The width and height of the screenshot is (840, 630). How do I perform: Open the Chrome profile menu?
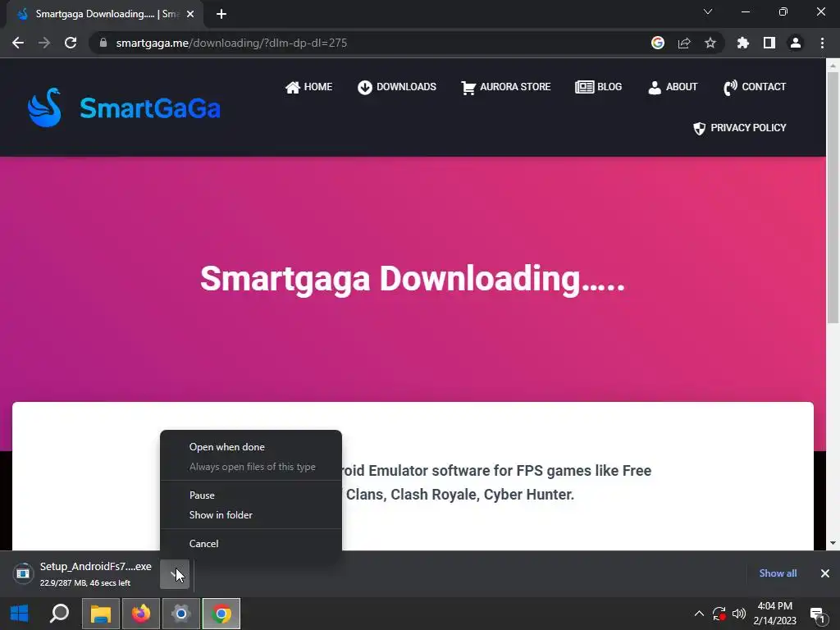point(796,43)
